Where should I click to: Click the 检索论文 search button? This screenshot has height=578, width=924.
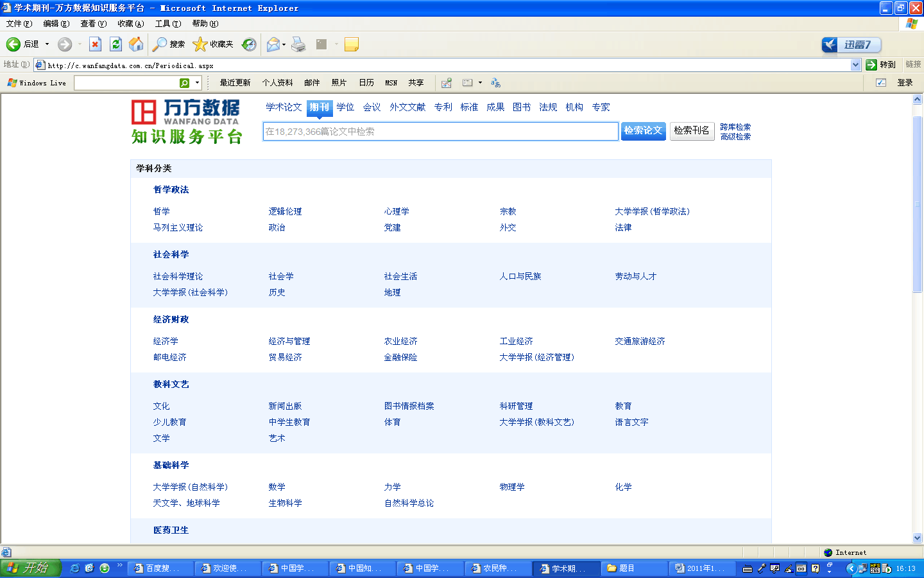[x=643, y=131]
